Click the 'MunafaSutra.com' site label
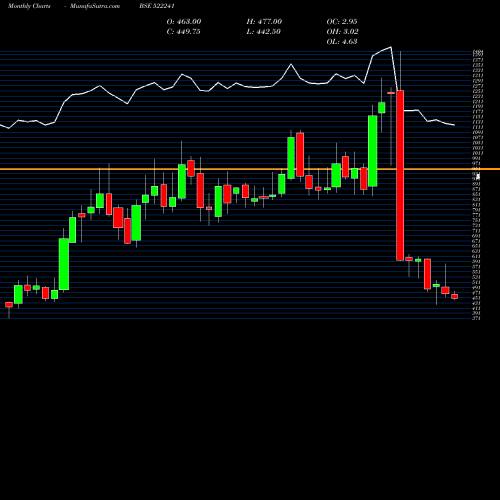This screenshot has height=500, width=500. [x=95, y=6]
